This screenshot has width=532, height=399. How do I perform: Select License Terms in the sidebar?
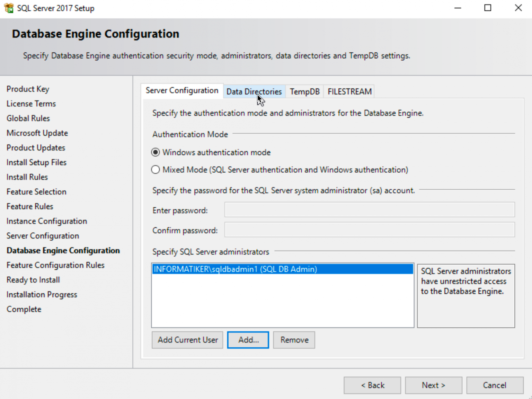pos(31,104)
